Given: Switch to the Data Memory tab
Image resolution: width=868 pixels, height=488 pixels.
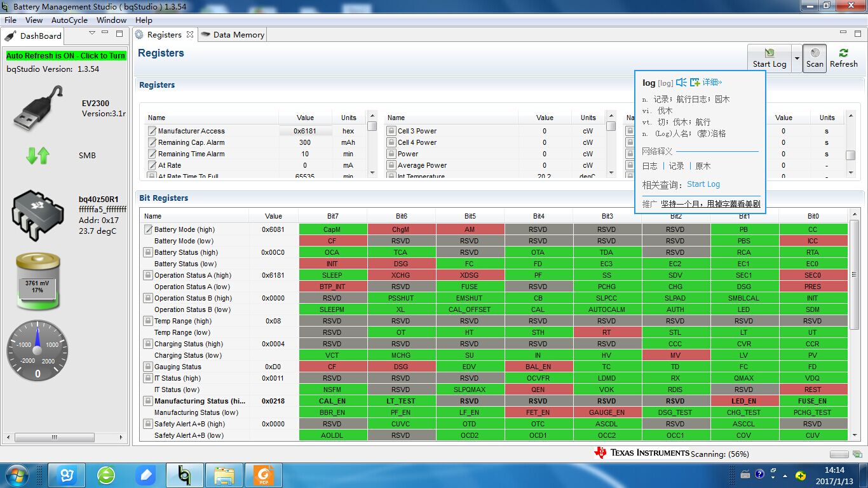Looking at the screenshot, I should [233, 35].
